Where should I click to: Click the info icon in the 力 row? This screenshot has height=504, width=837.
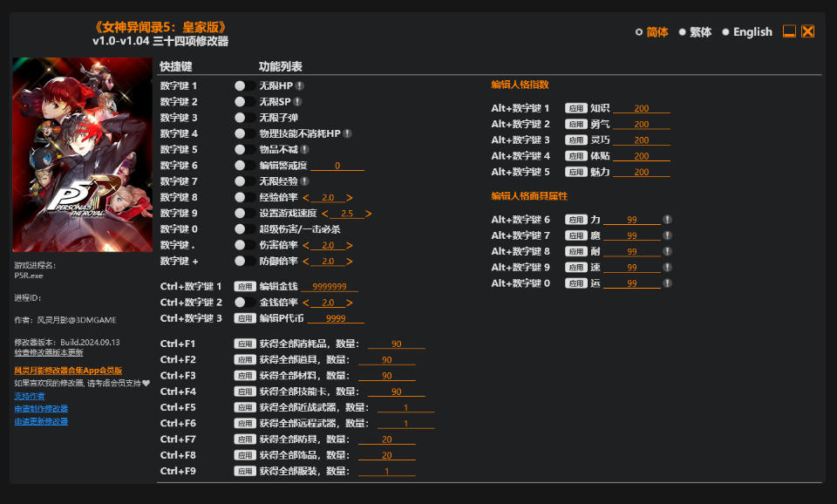(667, 220)
